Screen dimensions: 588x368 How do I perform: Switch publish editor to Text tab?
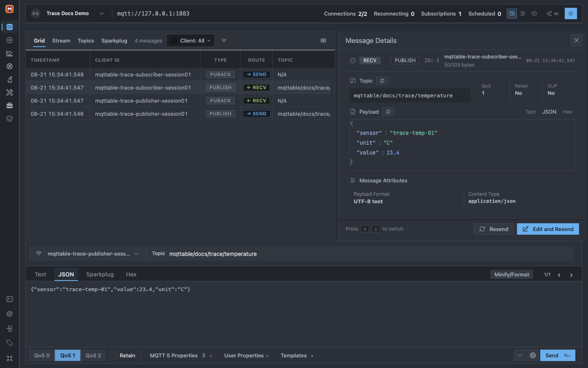click(40, 274)
